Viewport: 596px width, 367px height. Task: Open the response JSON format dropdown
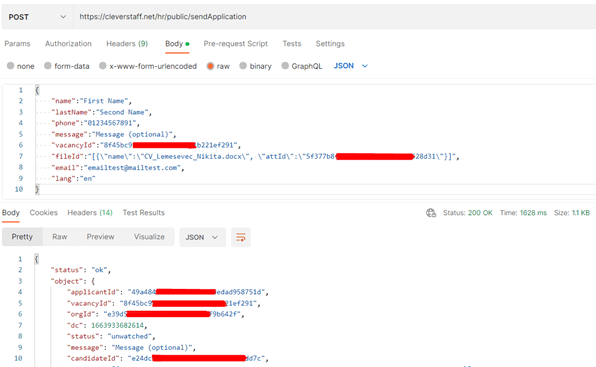pyautogui.click(x=203, y=237)
